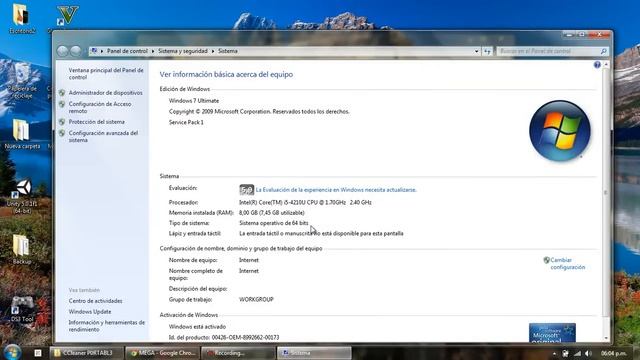
Task: Click the scrollbar up arrow in System window
Action: pyautogui.click(x=606, y=64)
